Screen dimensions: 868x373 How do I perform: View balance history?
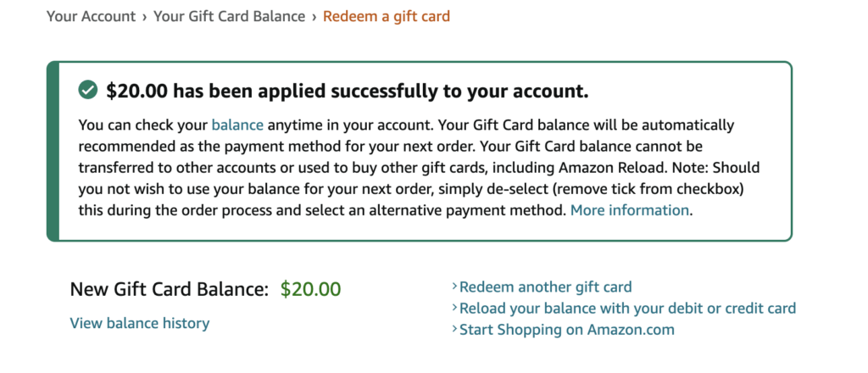[x=140, y=323]
